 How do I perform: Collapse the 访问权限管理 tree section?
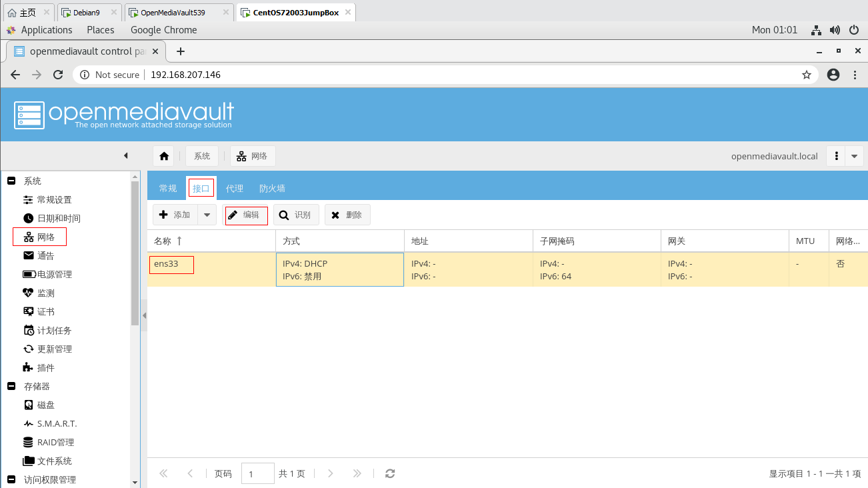coord(11,479)
